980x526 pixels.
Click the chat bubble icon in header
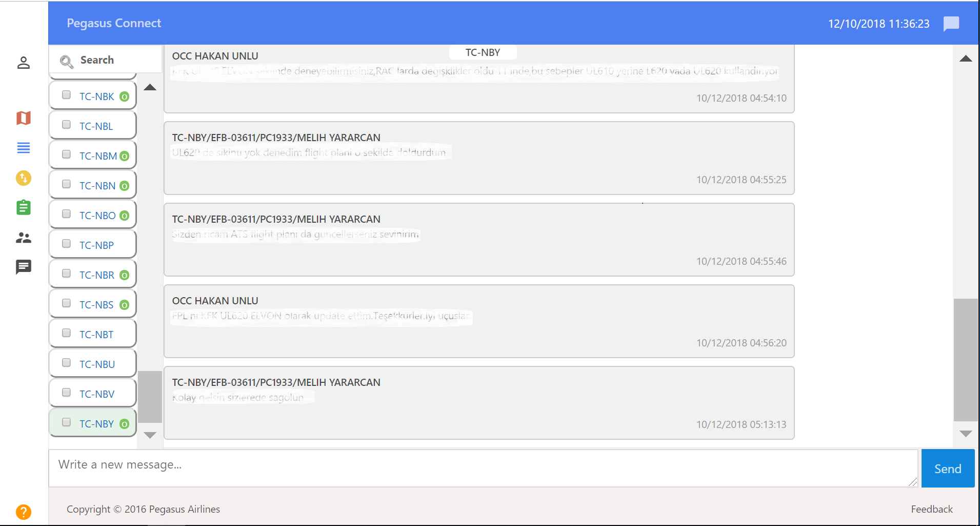coord(951,24)
